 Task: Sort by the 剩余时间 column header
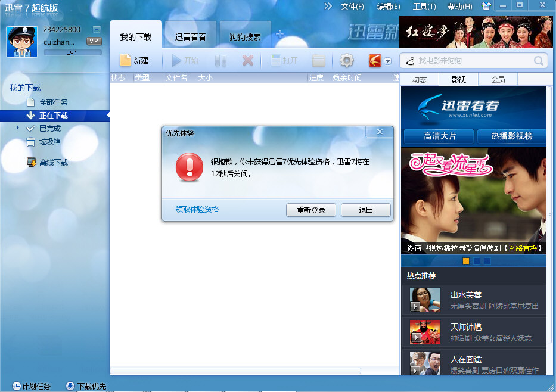347,78
